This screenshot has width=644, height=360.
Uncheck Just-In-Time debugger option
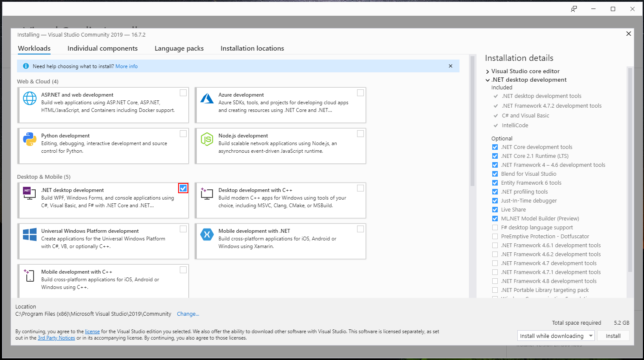(495, 201)
